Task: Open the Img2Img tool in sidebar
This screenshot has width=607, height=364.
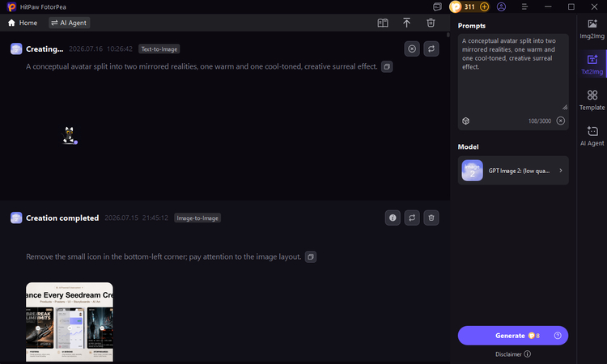Action: click(592, 29)
